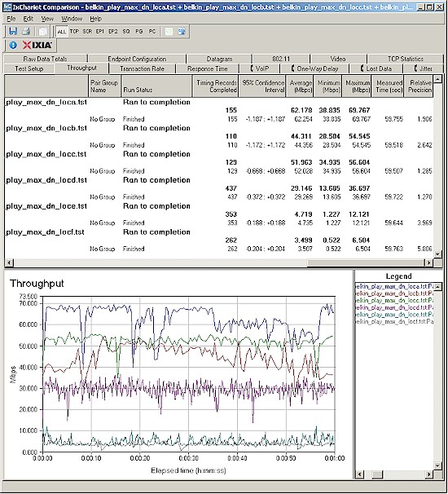The height and width of the screenshot is (494, 448).
Task: Switch to the Test Setup tab
Action: [x=29, y=68]
